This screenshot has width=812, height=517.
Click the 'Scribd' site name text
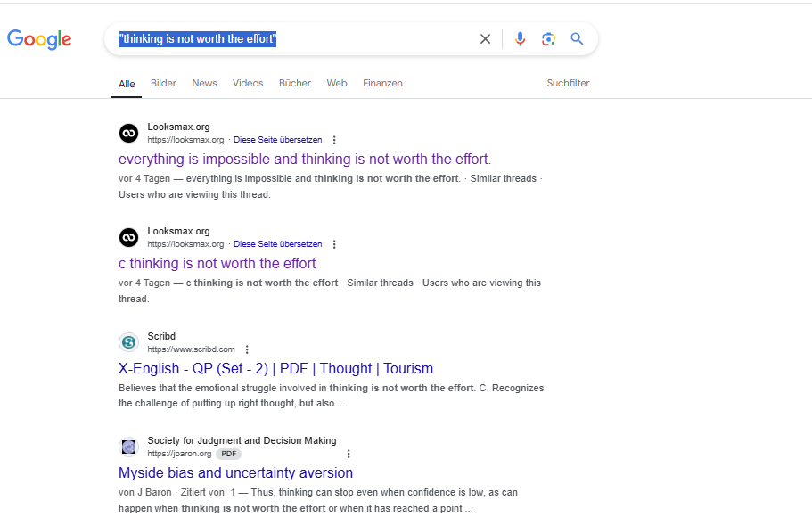pyautogui.click(x=161, y=336)
